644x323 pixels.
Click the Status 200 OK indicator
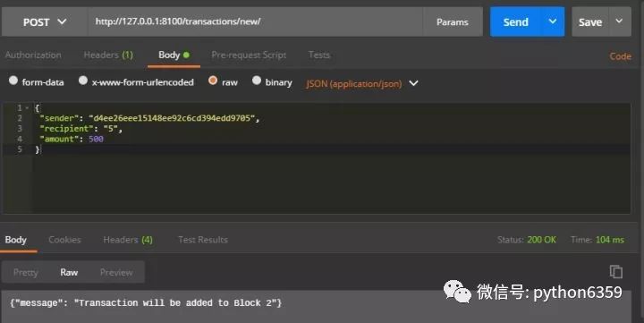527,240
